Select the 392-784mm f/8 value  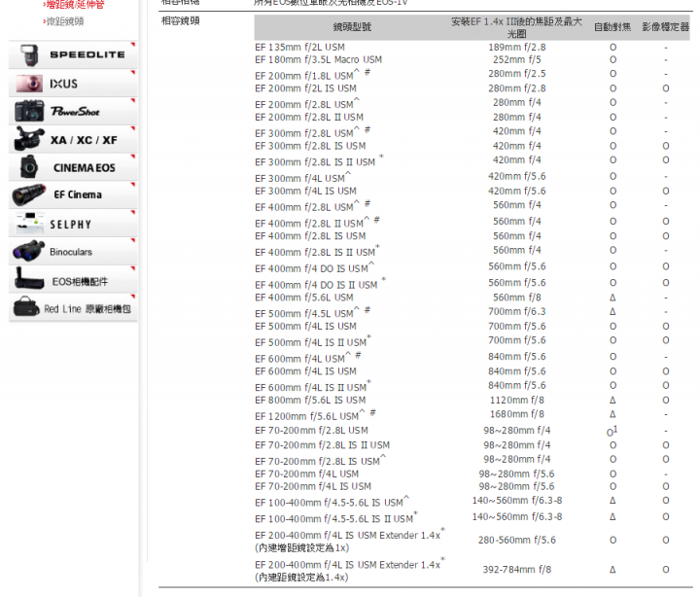(516, 570)
